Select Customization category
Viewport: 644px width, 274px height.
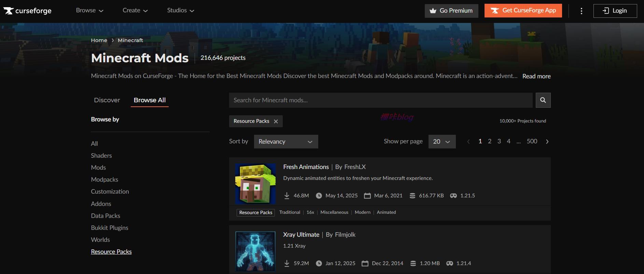pos(110,192)
